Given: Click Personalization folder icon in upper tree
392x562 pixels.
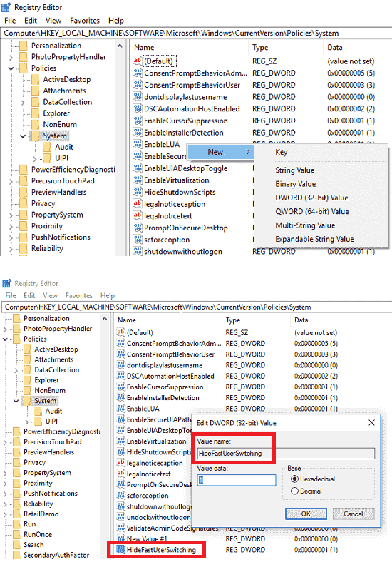Looking at the screenshot, I should (24, 46).
